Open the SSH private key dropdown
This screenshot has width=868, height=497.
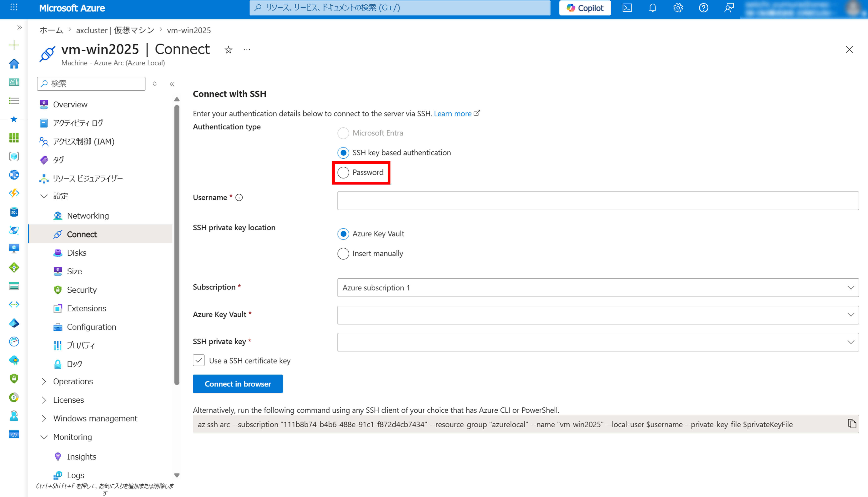tap(598, 342)
